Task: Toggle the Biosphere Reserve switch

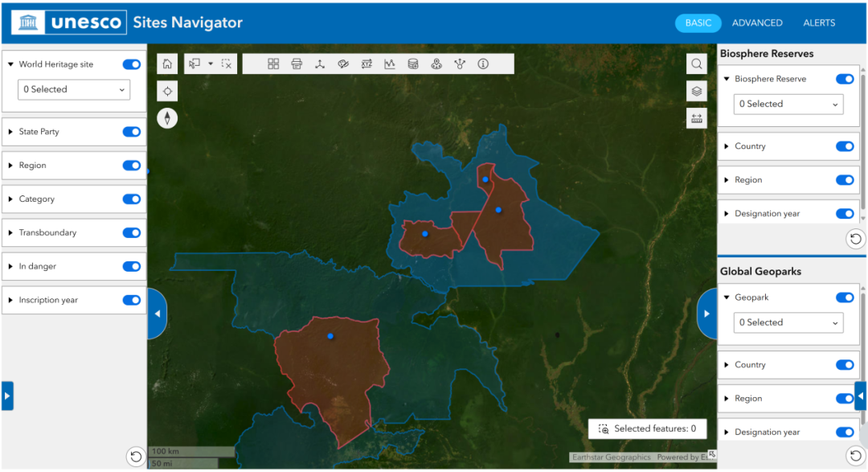Action: (x=844, y=79)
